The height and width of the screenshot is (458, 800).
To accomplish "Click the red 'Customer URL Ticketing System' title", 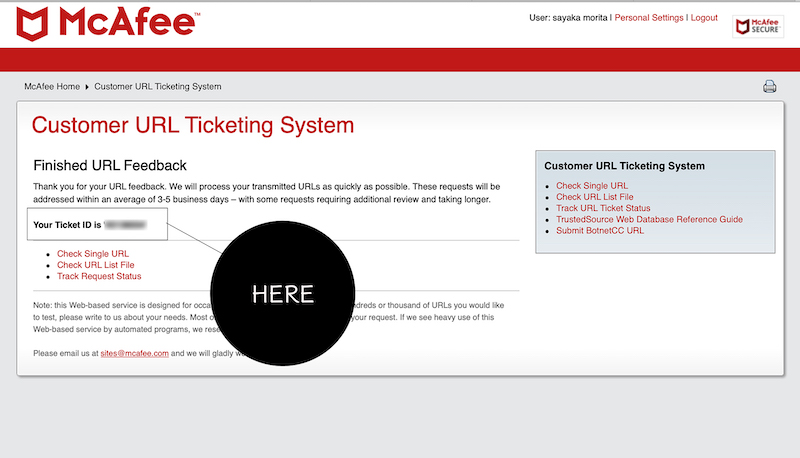I will 192,125.
